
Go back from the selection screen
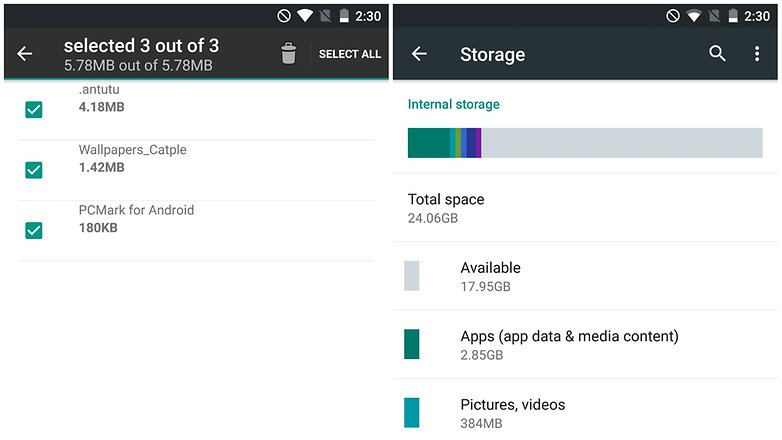point(25,54)
